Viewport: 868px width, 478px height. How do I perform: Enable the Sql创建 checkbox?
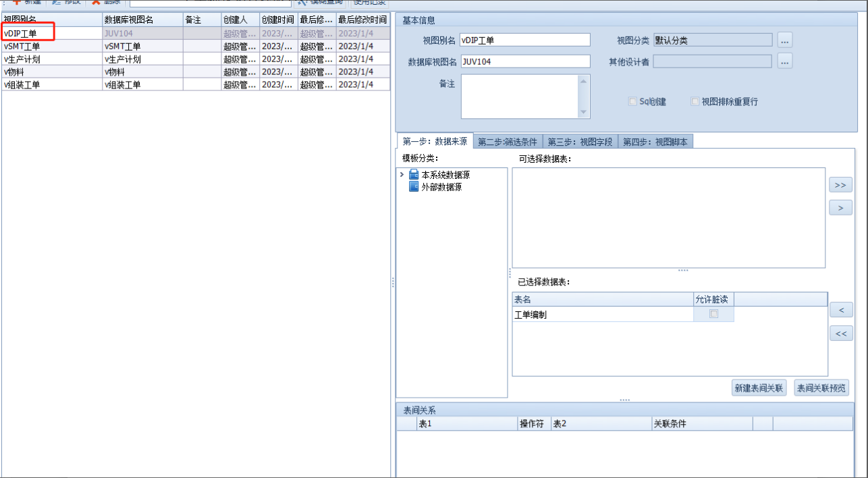pyautogui.click(x=632, y=102)
